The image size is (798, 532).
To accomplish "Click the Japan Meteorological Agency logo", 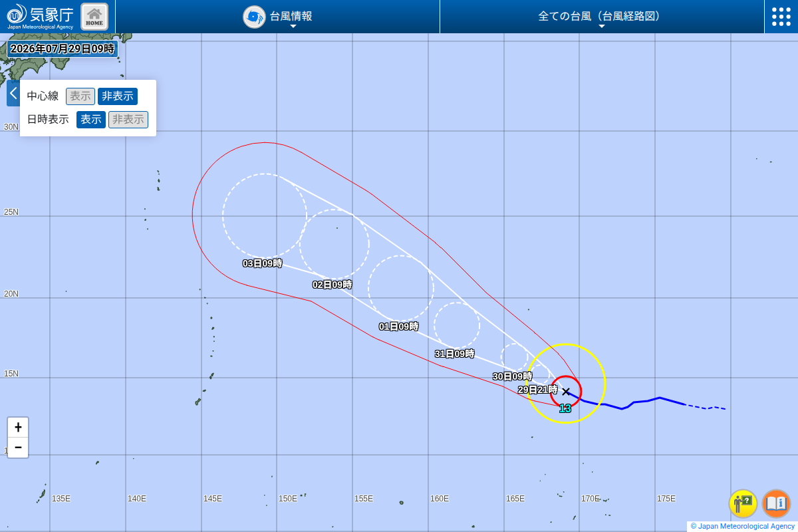I will coord(40,17).
